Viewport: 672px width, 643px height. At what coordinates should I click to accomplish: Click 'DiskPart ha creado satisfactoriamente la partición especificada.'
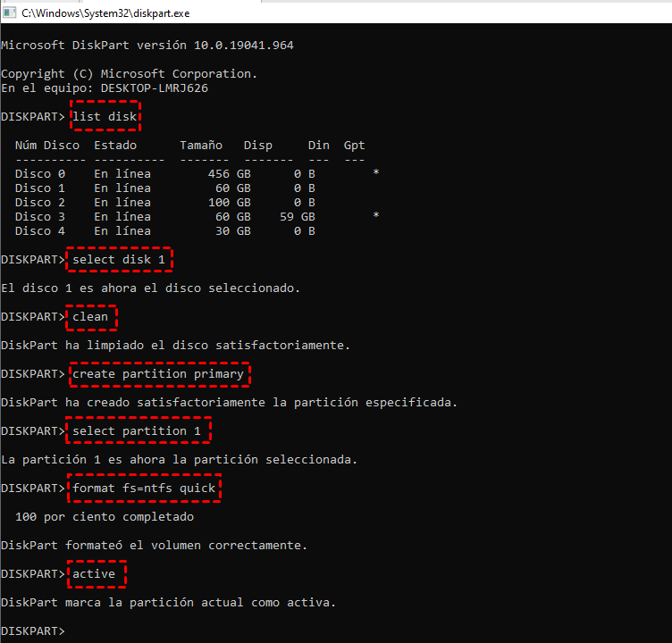tap(230, 403)
